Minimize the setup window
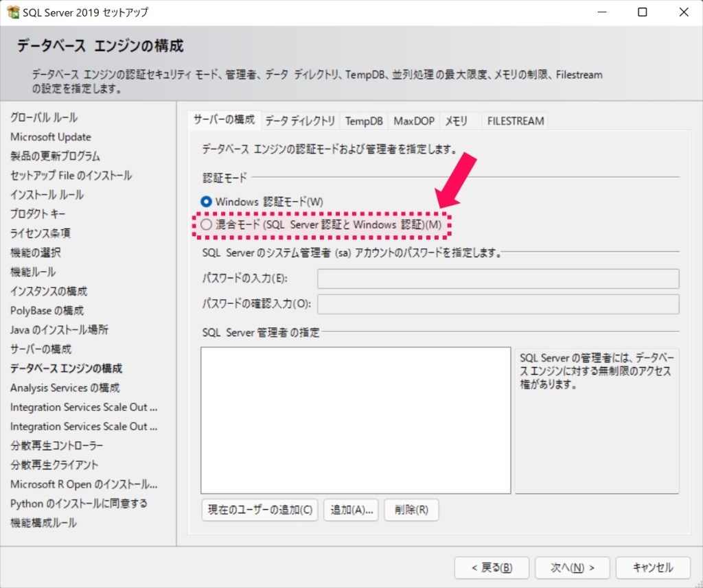 tap(602, 12)
